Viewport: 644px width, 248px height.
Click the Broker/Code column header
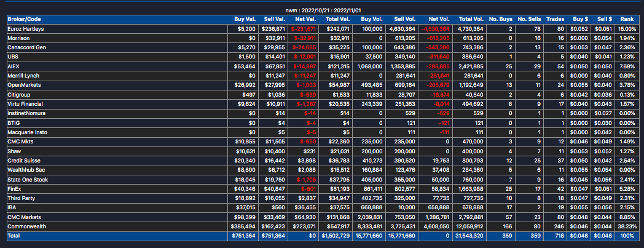24,19
